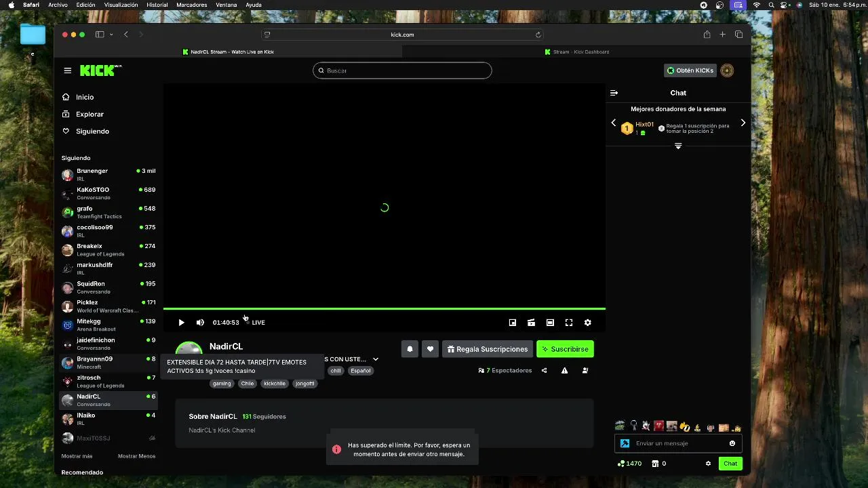Screen dimensions: 868x488
Task: Click Mostrar más under following list
Action: point(77,456)
